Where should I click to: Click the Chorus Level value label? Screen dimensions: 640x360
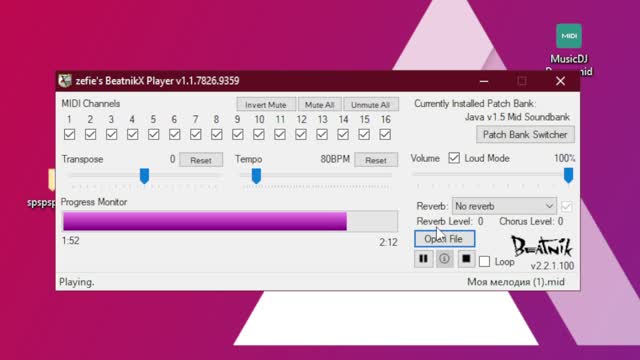(x=531, y=221)
